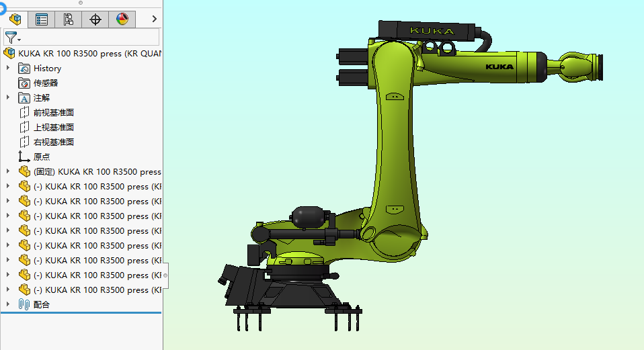Select the (固定) KUKA KR 100 component
This screenshot has width=644, height=350.
90,172
